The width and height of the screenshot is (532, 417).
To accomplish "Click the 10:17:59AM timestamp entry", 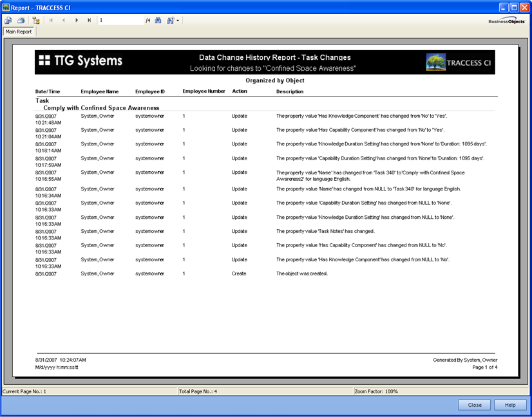I will click(48, 165).
